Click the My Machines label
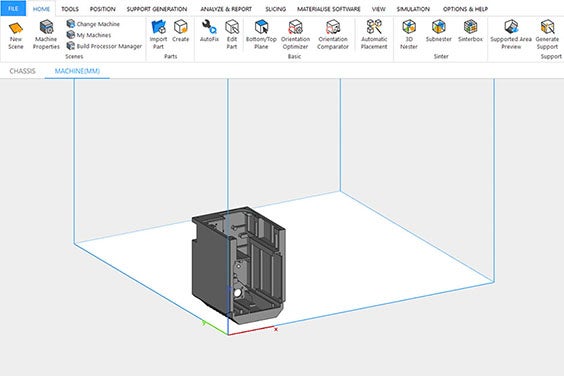 pyautogui.click(x=94, y=35)
